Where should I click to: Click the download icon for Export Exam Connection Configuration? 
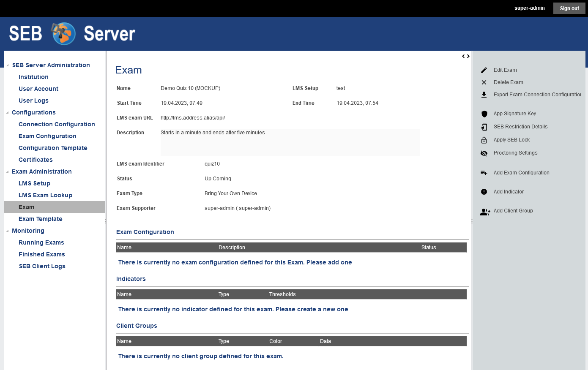pos(484,95)
